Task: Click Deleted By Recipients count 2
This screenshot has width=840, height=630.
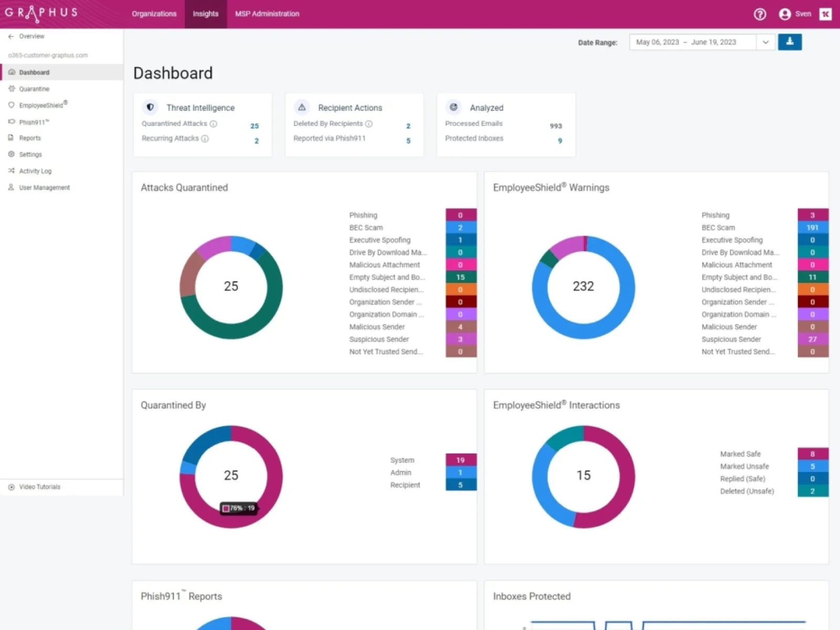Action: [x=408, y=126]
